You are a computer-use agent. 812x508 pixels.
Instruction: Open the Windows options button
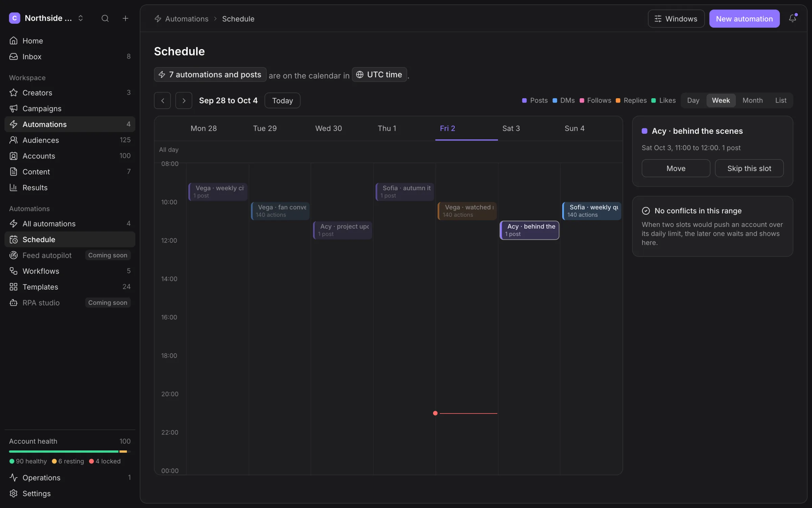[676, 19]
